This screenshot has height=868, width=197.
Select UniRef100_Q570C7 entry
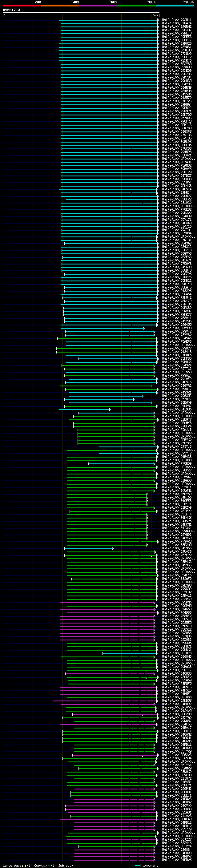[176, 399]
